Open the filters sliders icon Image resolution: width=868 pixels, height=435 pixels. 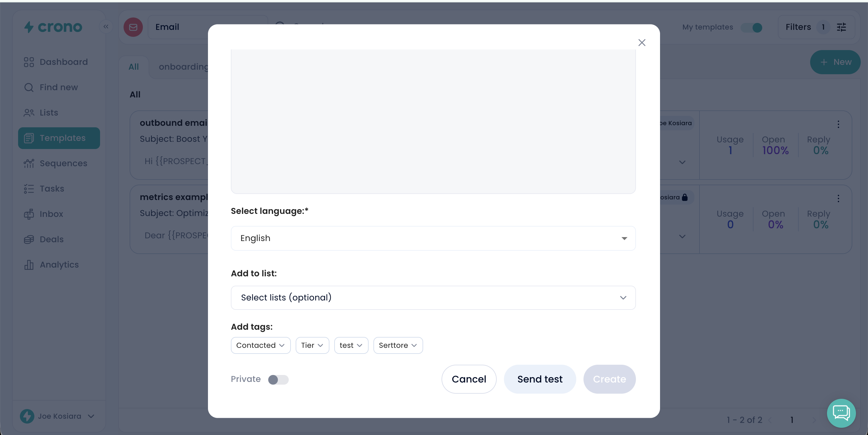(841, 27)
